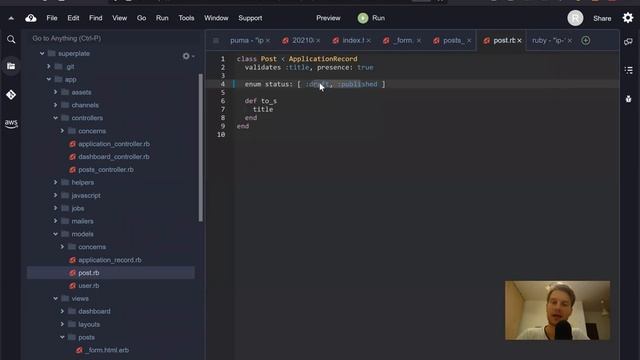Expand the helpers folder

56,182
